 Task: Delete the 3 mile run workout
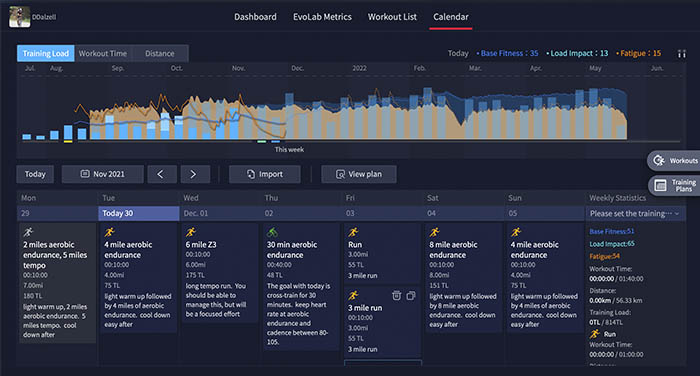(x=396, y=296)
